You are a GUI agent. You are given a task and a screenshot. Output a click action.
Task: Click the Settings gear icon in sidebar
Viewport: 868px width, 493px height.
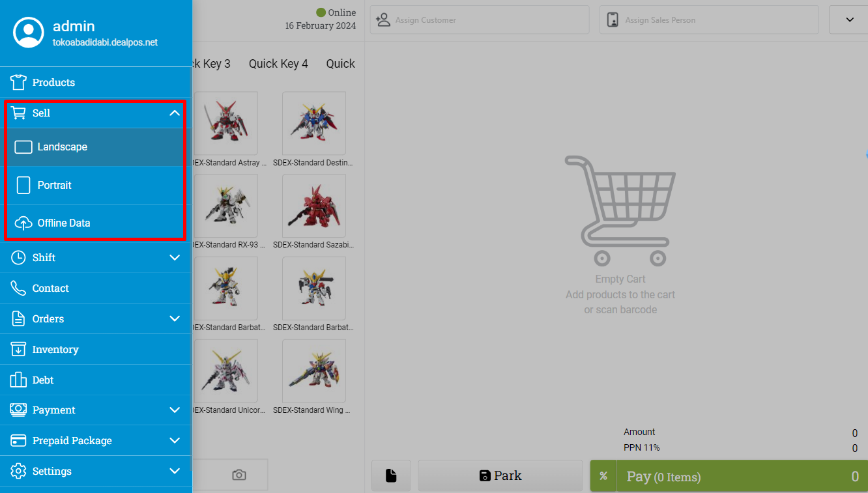[18, 471]
